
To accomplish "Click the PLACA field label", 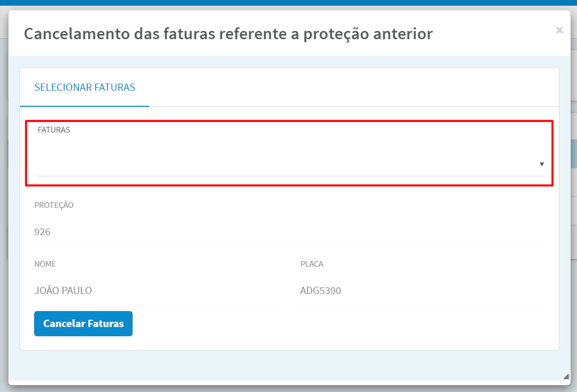I will pyautogui.click(x=312, y=264).
